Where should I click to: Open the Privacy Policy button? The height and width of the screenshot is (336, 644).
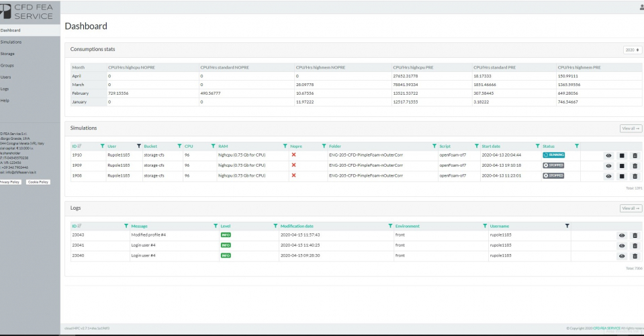[x=10, y=182]
